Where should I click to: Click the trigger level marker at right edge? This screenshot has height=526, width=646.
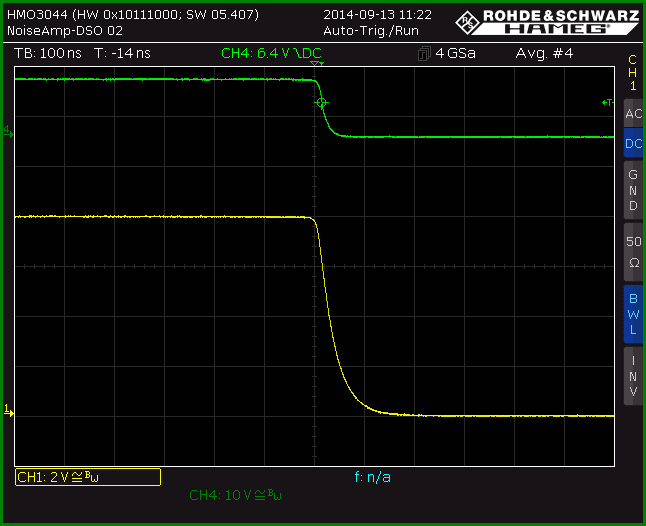pyautogui.click(x=608, y=102)
